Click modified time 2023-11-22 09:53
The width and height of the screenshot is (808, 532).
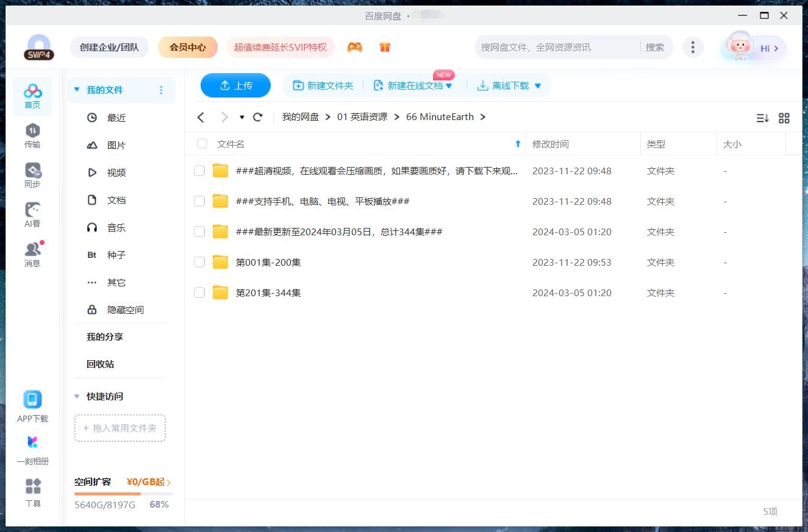tap(572, 262)
